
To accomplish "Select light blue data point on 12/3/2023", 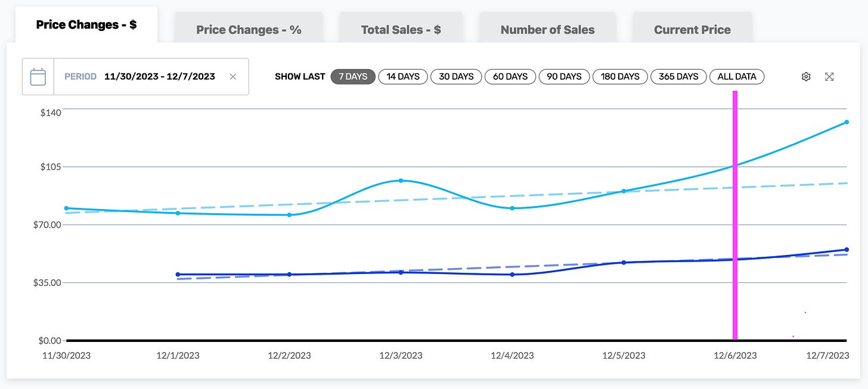I will [401, 181].
